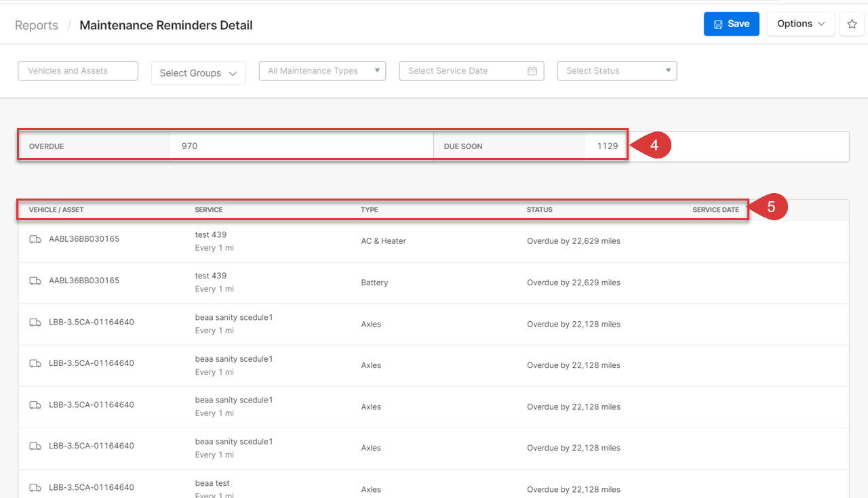Open the Select Status dropdown
Image resolution: width=868 pixels, height=498 pixels.
tap(617, 70)
